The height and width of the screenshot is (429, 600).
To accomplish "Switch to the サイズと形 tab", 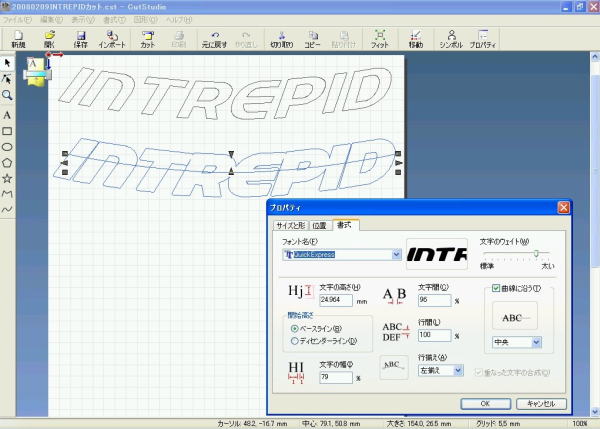I will coord(291,225).
